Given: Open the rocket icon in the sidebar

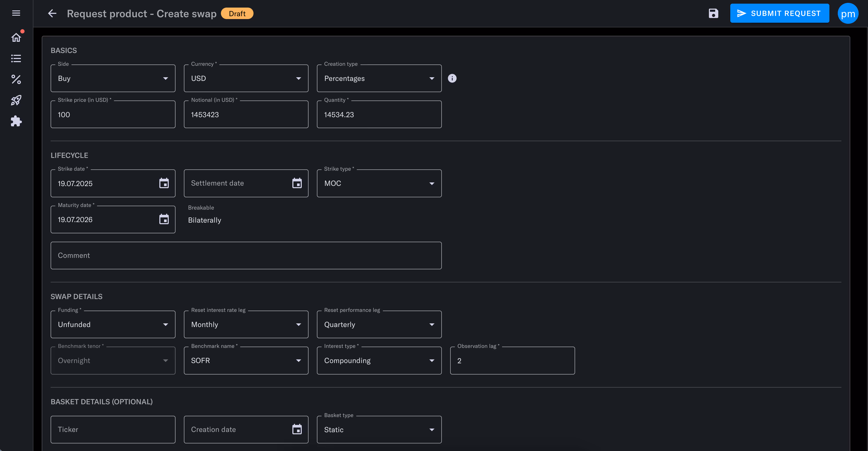Looking at the screenshot, I should [x=16, y=100].
